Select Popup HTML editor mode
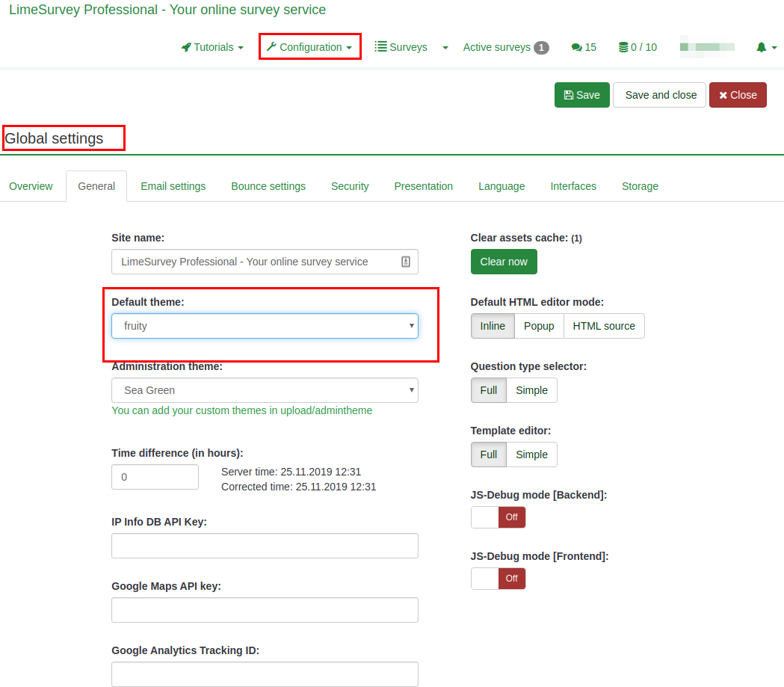Viewport: 784px width, 687px height. click(539, 326)
